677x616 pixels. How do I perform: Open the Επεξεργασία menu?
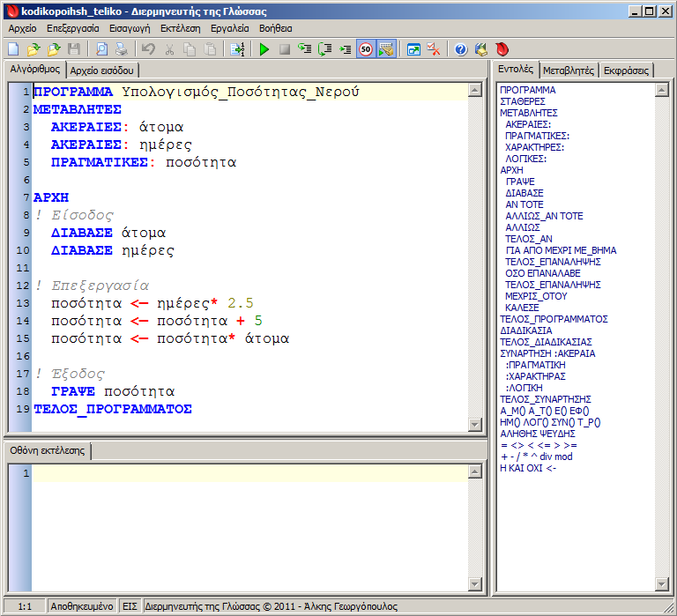click(x=73, y=28)
